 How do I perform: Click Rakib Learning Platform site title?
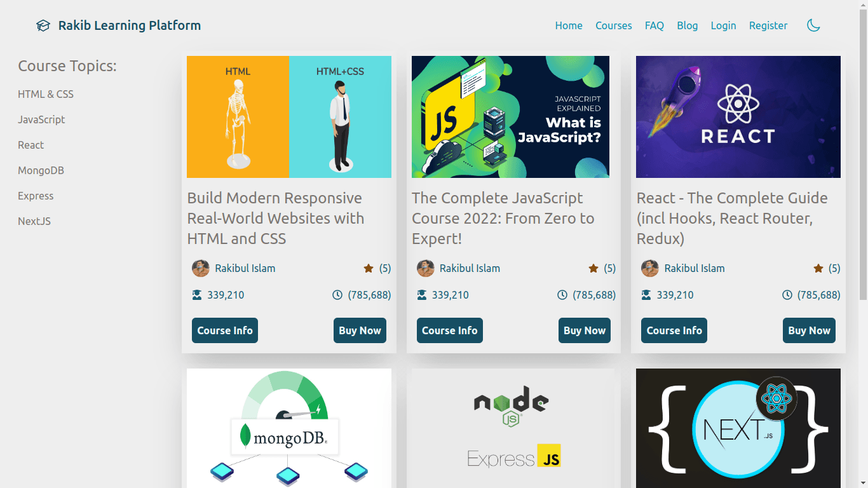pos(130,25)
